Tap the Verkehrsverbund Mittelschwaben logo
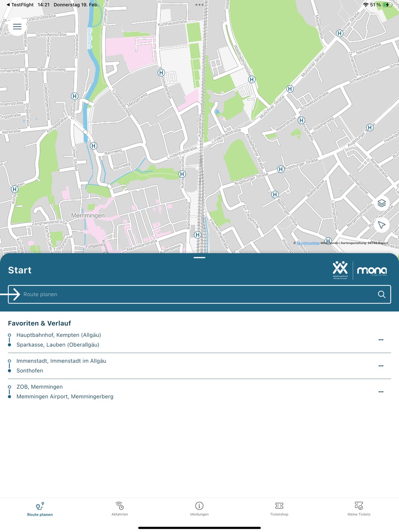The width and height of the screenshot is (399, 532). [x=340, y=271]
